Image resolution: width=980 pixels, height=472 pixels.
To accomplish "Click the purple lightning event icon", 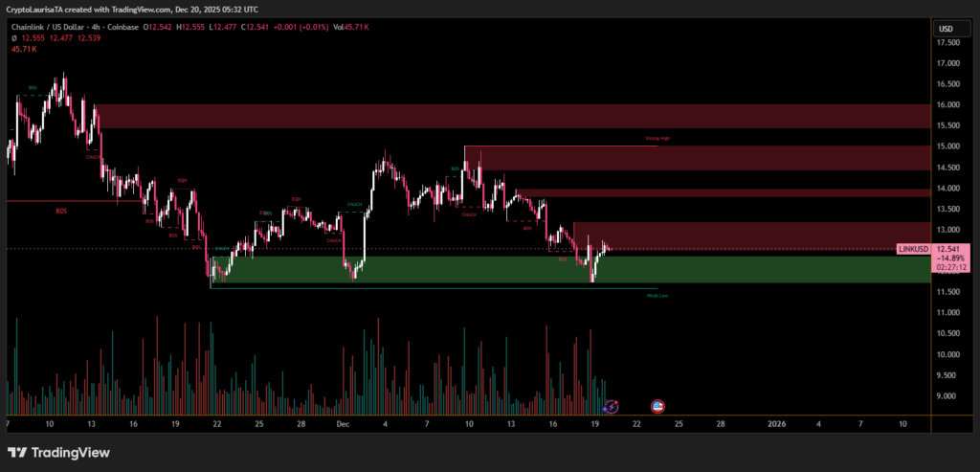I will (612, 407).
